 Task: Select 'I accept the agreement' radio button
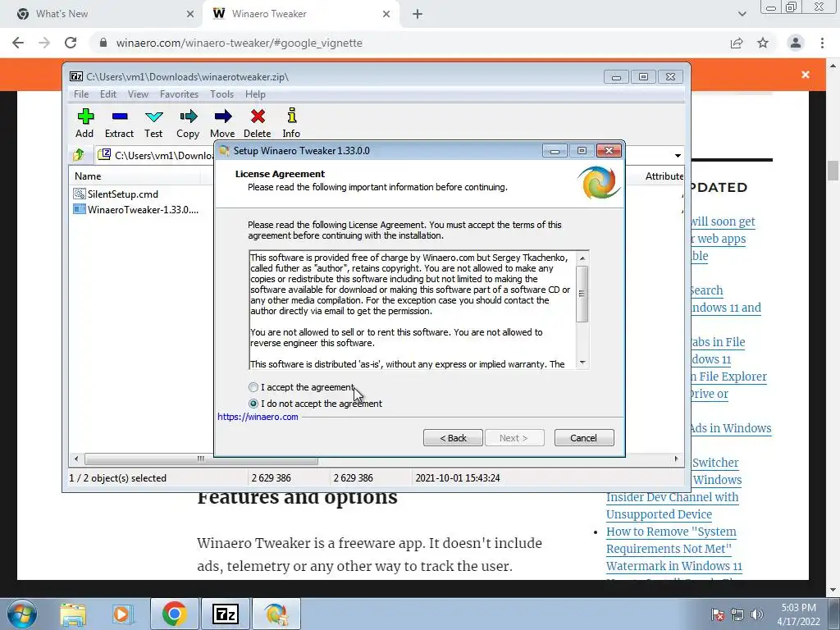click(253, 387)
